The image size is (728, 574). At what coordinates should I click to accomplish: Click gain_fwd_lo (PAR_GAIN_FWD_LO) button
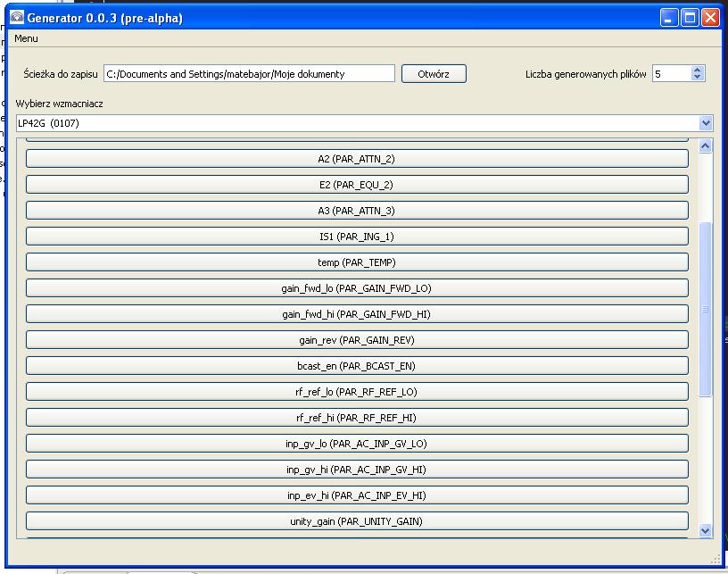click(x=357, y=288)
